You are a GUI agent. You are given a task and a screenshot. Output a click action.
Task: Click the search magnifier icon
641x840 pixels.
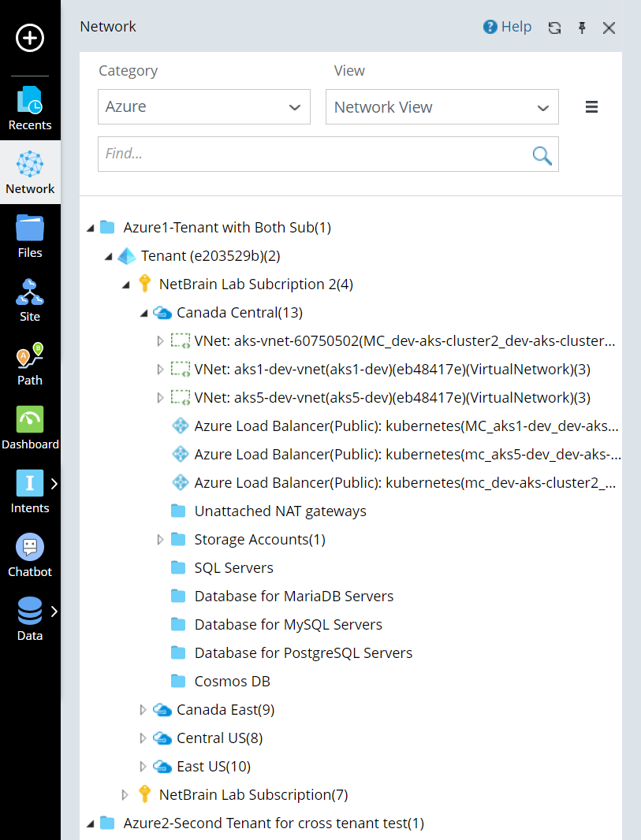click(x=542, y=154)
